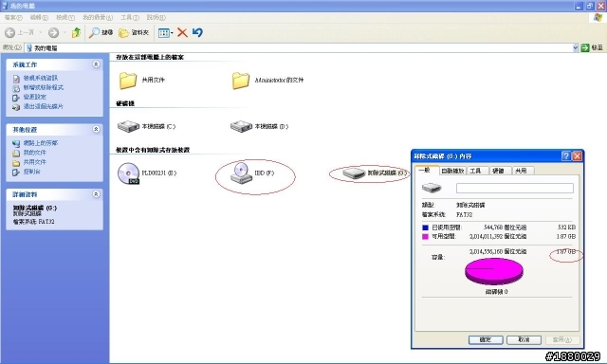Open the File menu
Image resolution: width=607 pixels, height=364 pixels.
click(x=13, y=17)
